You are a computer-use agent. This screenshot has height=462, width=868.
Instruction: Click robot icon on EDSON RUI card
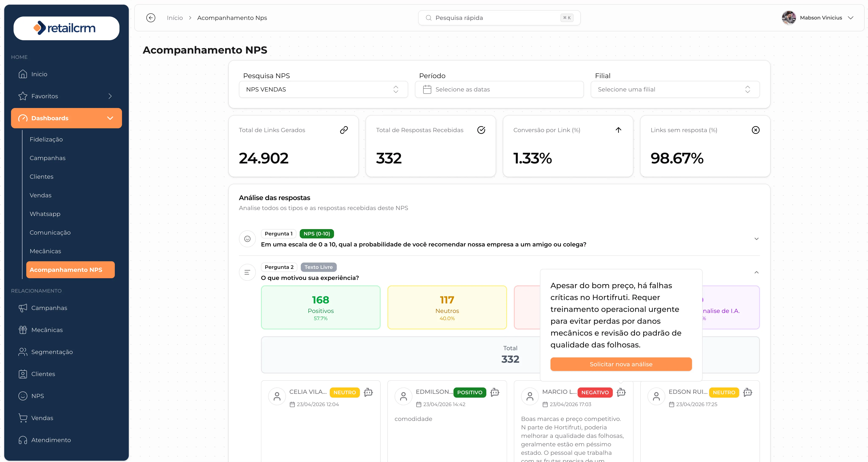748,392
